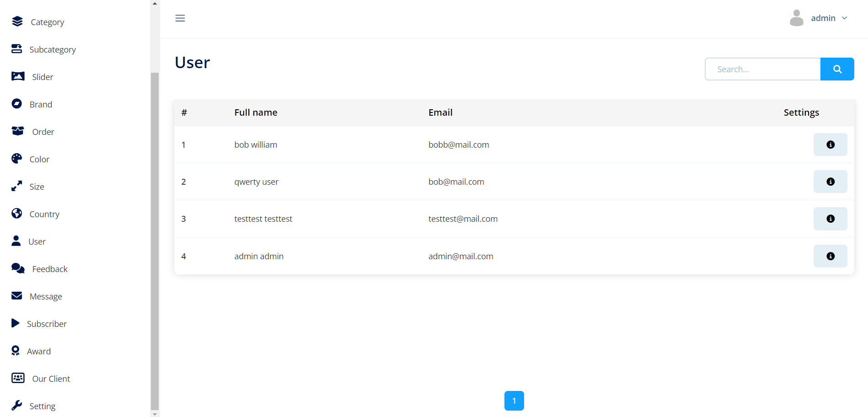View info for bob william

click(x=830, y=144)
